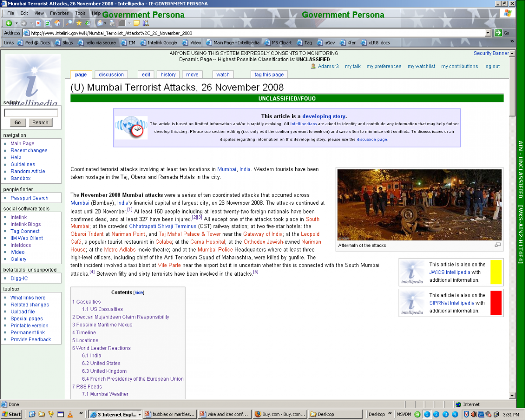Image resolution: width=525 pixels, height=420 pixels.
Task: Open the Intelink Google link in links bar
Action: click(x=162, y=42)
